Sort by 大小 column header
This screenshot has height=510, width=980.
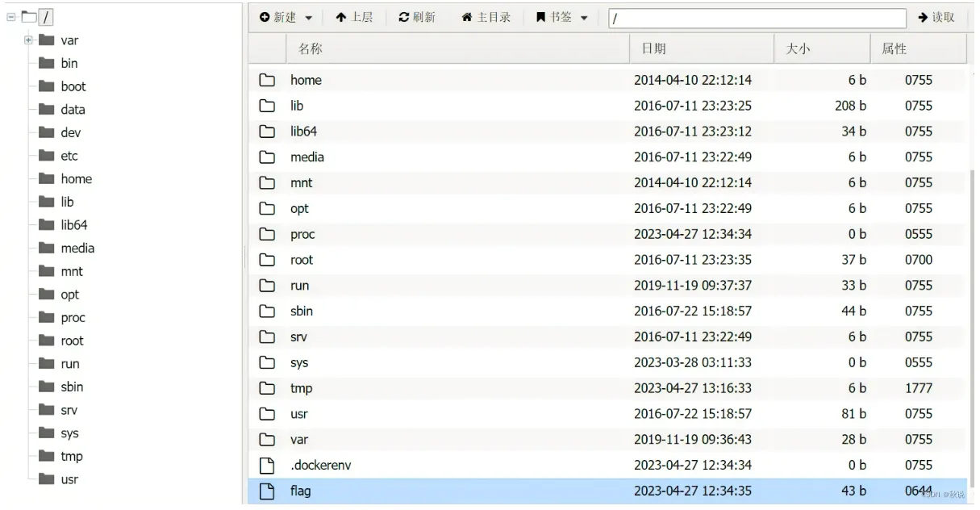tap(823, 48)
